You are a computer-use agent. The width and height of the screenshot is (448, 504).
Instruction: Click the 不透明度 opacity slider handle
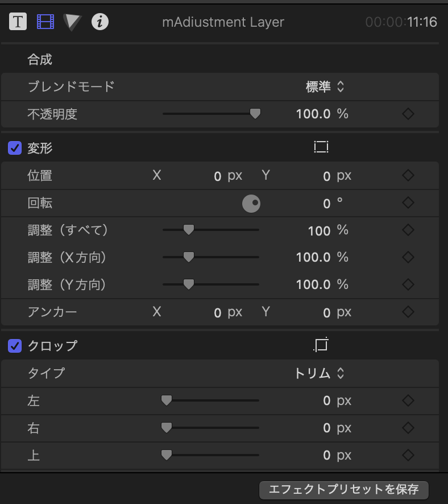click(255, 114)
